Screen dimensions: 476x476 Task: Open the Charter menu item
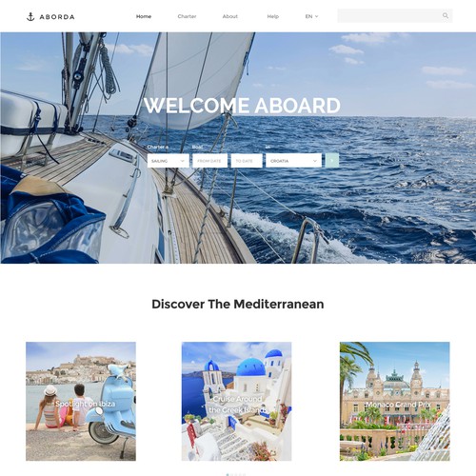pos(187,16)
